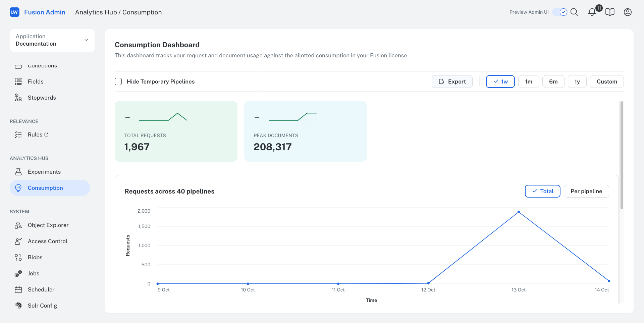Image resolution: width=644 pixels, height=323 pixels.
Task: Click the Access Control user icon
Action: 18,241
